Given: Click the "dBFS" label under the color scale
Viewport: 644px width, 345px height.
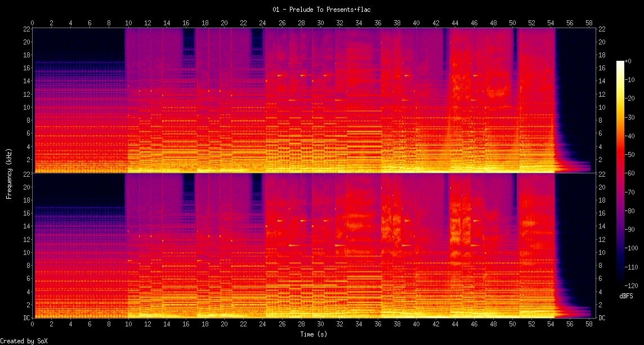Looking at the screenshot, I should [627, 295].
